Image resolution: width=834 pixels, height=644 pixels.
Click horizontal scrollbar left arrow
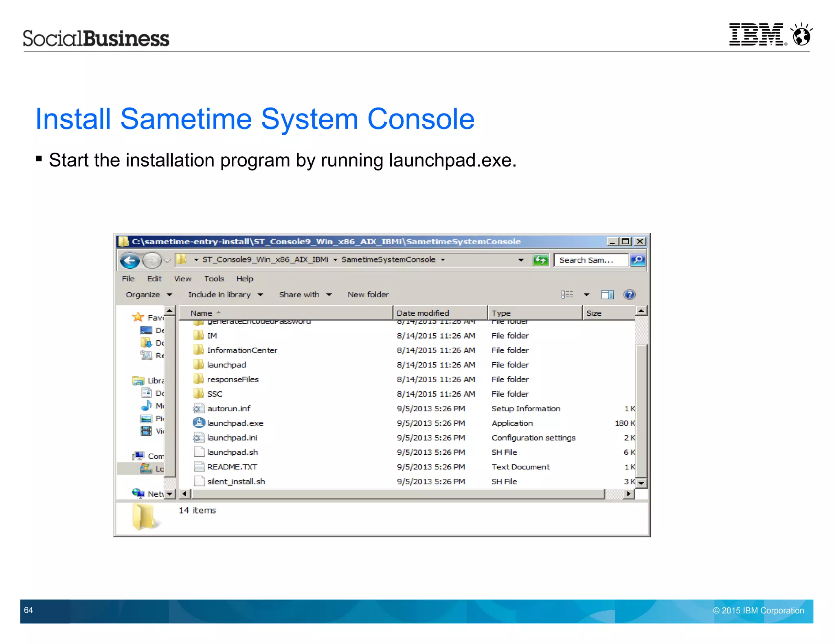pyautogui.click(x=184, y=494)
